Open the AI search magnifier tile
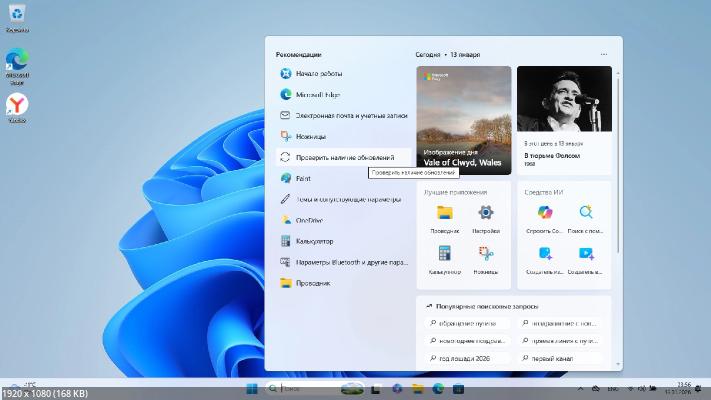The height and width of the screenshot is (400, 711). coord(586,212)
